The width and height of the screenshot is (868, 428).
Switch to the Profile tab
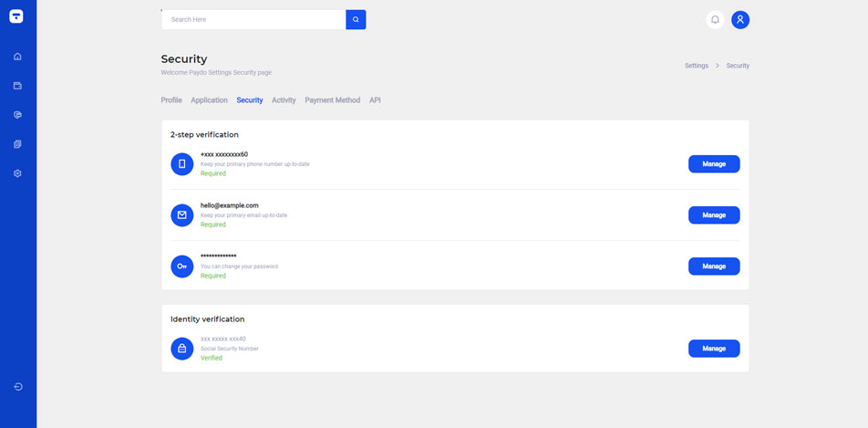pyautogui.click(x=171, y=100)
